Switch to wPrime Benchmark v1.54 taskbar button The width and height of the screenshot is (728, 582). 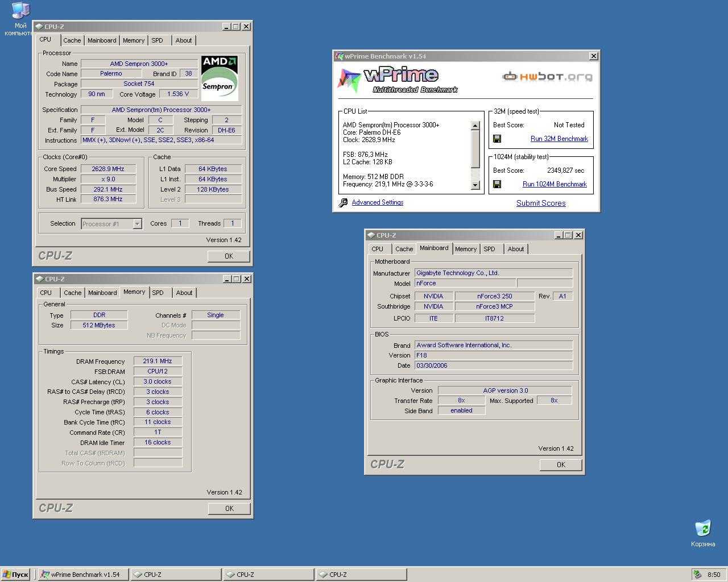click(x=83, y=575)
